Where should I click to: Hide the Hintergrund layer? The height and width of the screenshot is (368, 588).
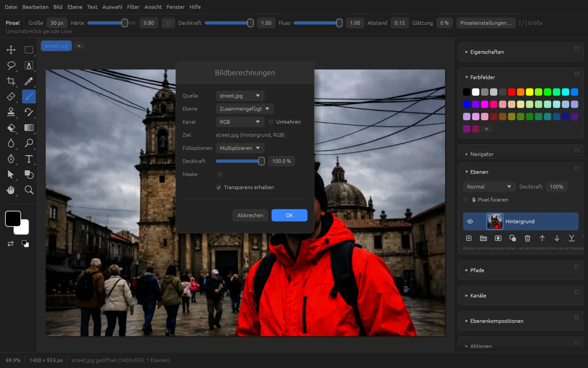tap(470, 222)
